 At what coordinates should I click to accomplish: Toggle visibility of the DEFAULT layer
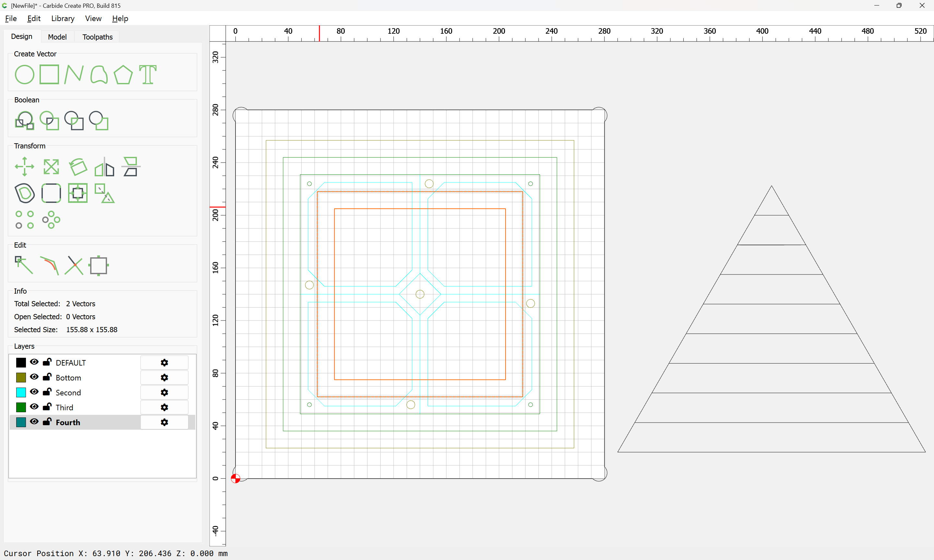[34, 362]
